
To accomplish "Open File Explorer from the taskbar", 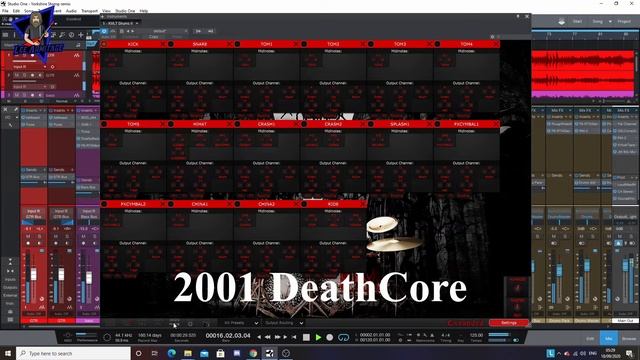I will [188, 353].
